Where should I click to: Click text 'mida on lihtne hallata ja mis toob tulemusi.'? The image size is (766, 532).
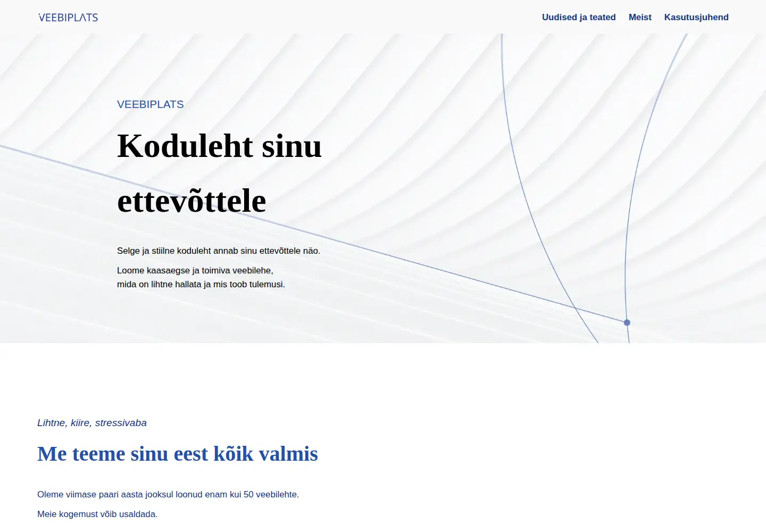click(x=201, y=284)
